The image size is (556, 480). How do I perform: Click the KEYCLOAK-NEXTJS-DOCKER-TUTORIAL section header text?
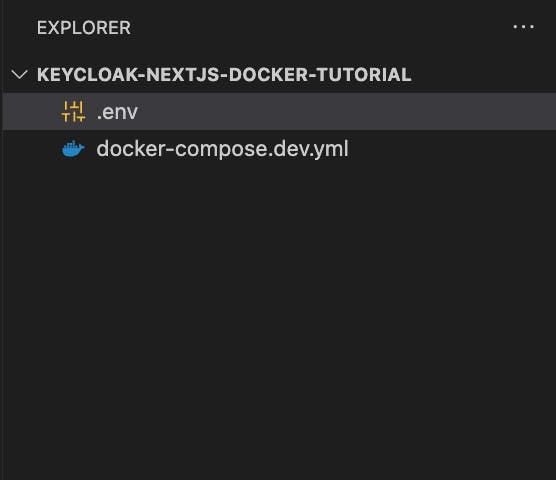(x=224, y=74)
